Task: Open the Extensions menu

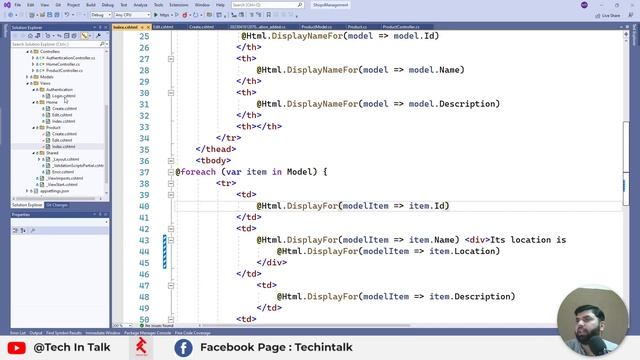Action: click(x=179, y=5)
